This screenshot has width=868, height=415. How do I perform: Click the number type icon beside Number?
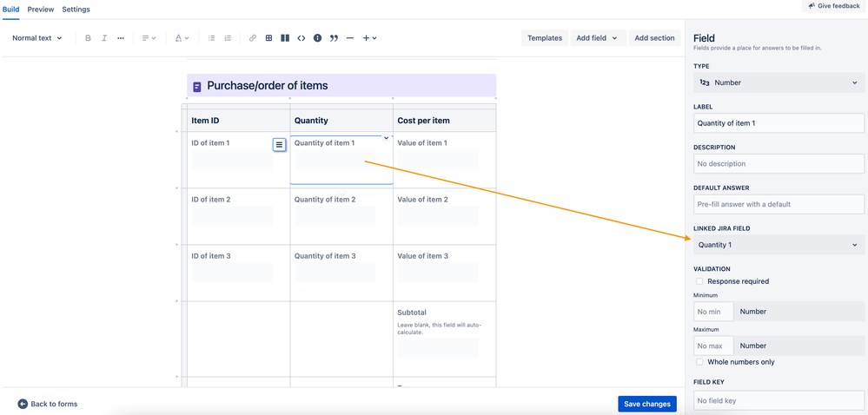[x=704, y=82]
